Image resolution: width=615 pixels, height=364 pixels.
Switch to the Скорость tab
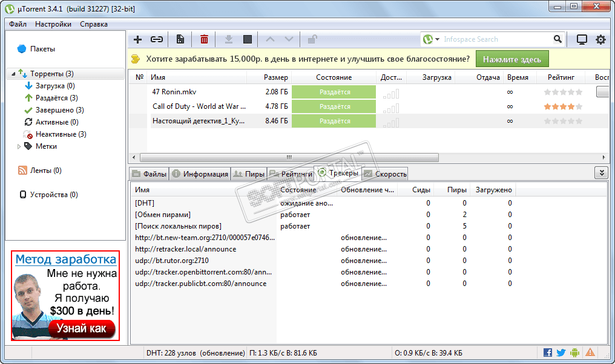tap(385, 174)
